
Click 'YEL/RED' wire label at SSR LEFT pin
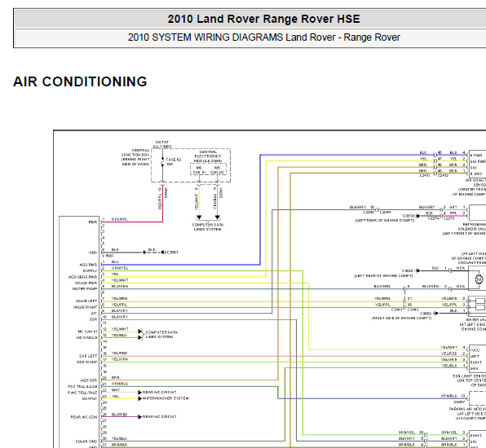coord(119,353)
